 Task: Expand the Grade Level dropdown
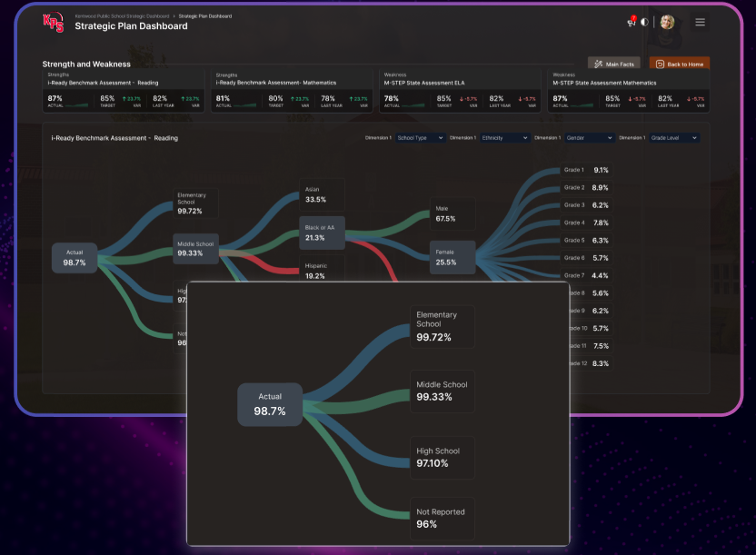click(x=673, y=138)
